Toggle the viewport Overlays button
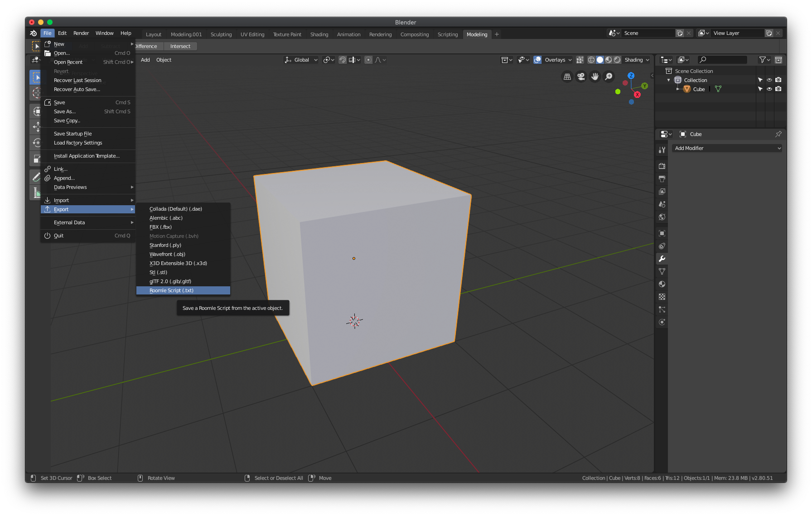This screenshot has width=812, height=516. click(x=537, y=60)
